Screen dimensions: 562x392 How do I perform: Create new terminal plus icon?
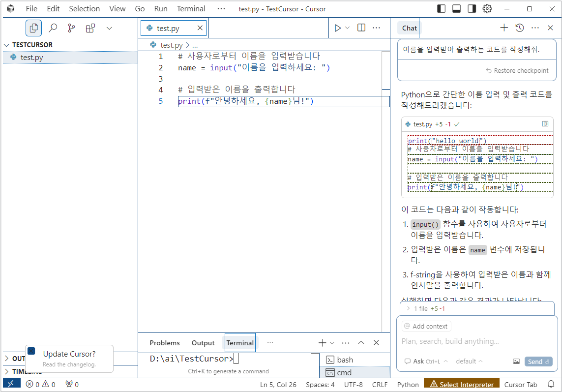tap(322, 343)
